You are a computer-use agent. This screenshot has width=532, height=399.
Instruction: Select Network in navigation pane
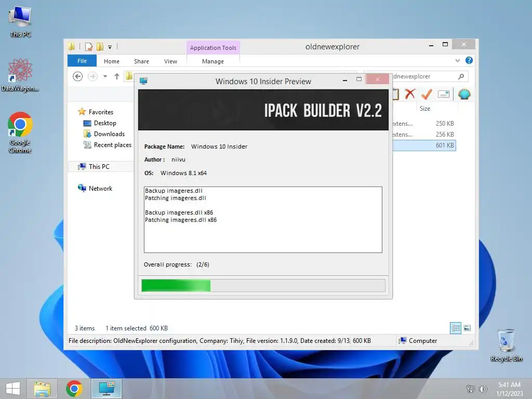[x=100, y=188]
